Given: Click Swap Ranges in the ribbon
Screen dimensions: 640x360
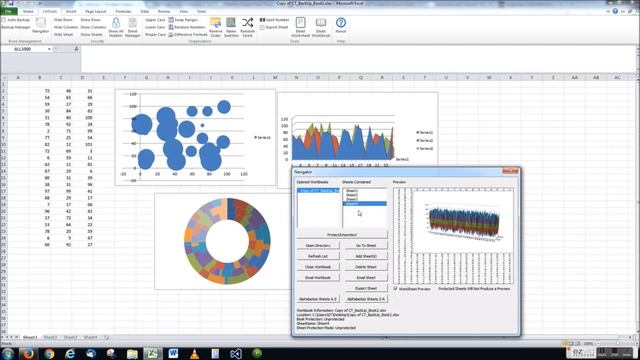Looking at the screenshot, I should (183, 20).
